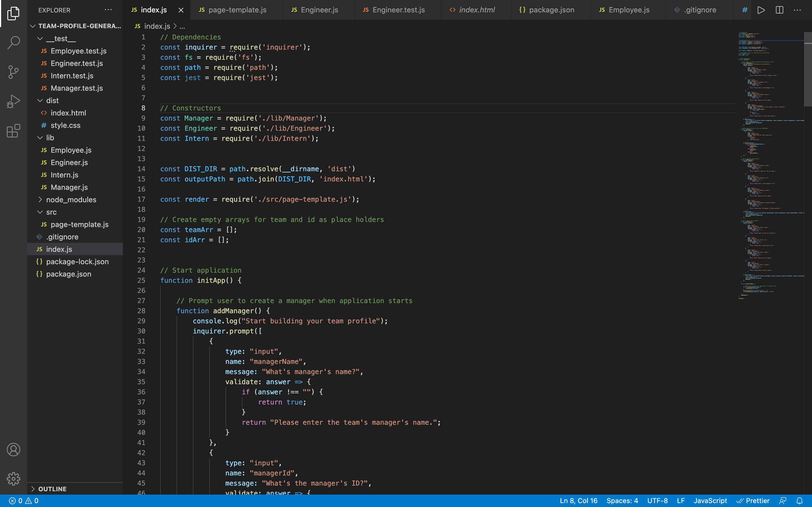The image size is (812, 507).
Task: Run the current file with the play icon
Action: (x=761, y=10)
